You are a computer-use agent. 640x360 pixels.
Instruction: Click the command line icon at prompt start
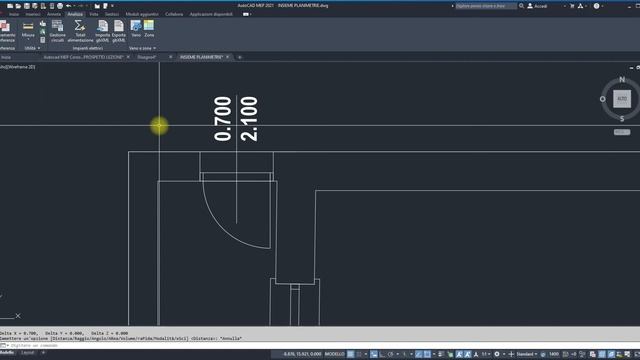3,345
